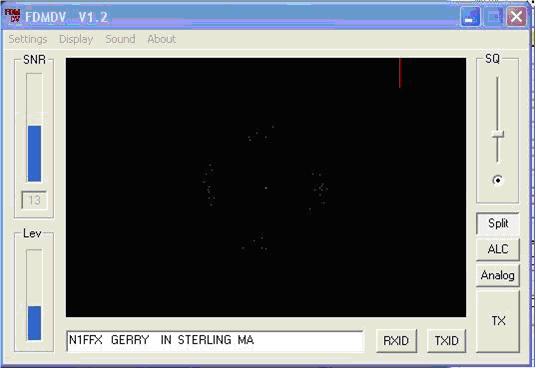Click the SNR blue level meter
The width and height of the screenshot is (536, 369).
pos(35,153)
